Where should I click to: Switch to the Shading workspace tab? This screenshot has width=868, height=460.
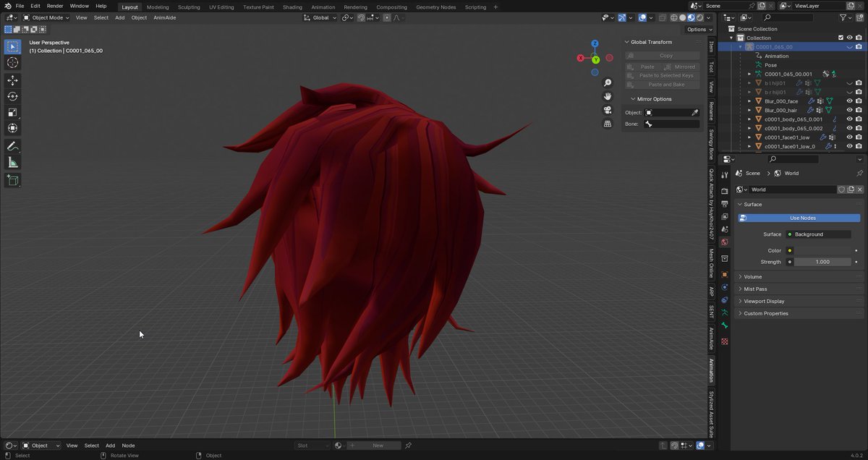pos(292,7)
